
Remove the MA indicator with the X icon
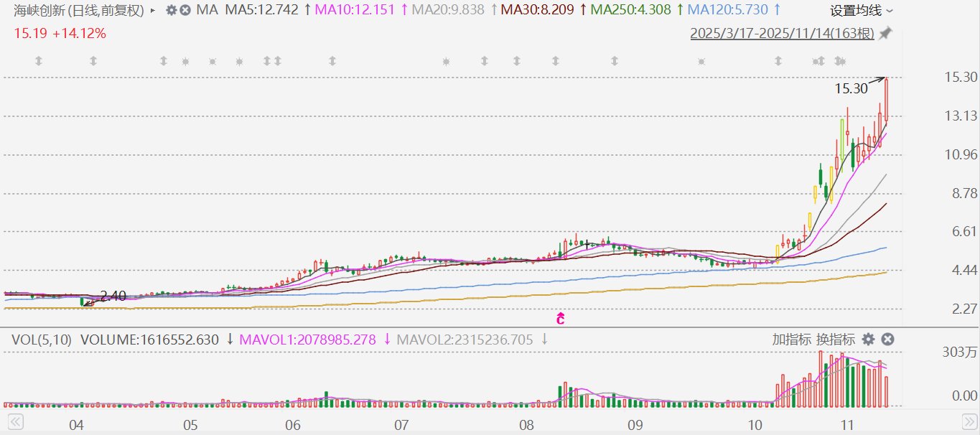[185, 11]
